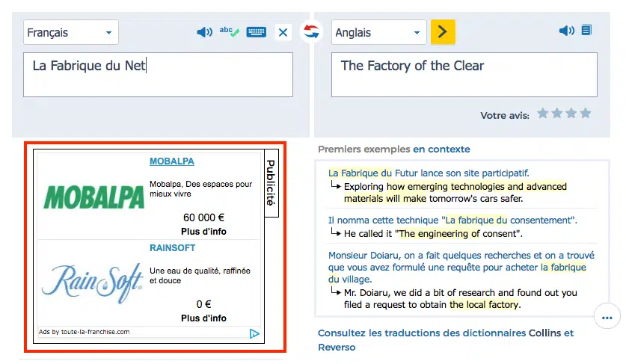Click the AdChoices triangle icon in ad
Viewport: 626px width, 364px height.
[x=254, y=334]
